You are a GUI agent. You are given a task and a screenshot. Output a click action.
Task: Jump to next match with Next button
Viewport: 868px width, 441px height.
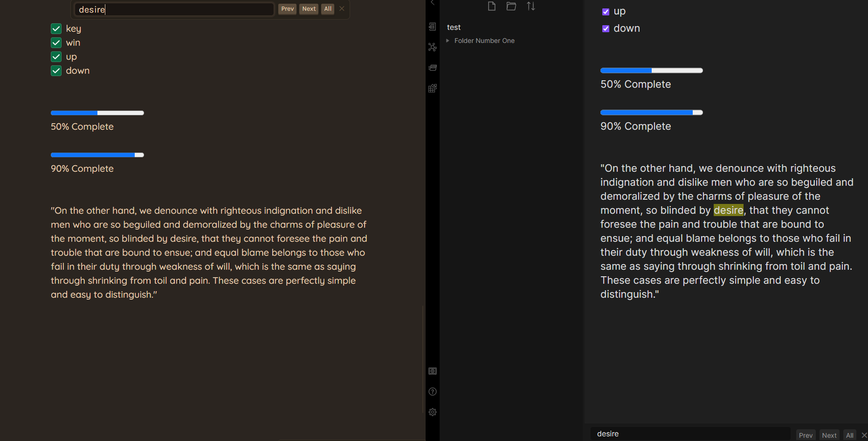tap(308, 8)
